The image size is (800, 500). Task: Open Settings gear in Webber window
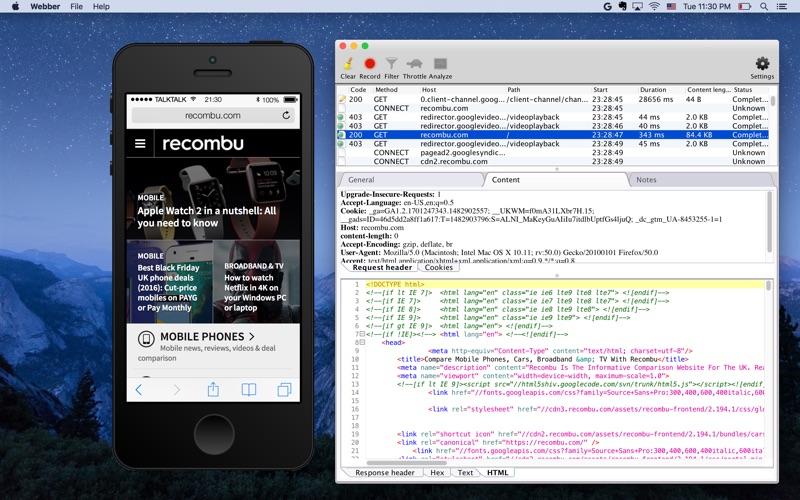pyautogui.click(x=762, y=64)
